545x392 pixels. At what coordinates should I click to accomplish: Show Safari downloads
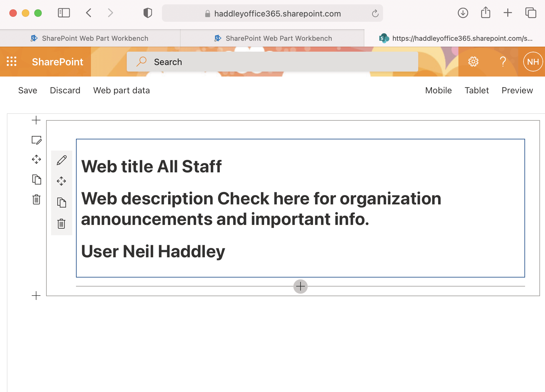[x=463, y=13]
